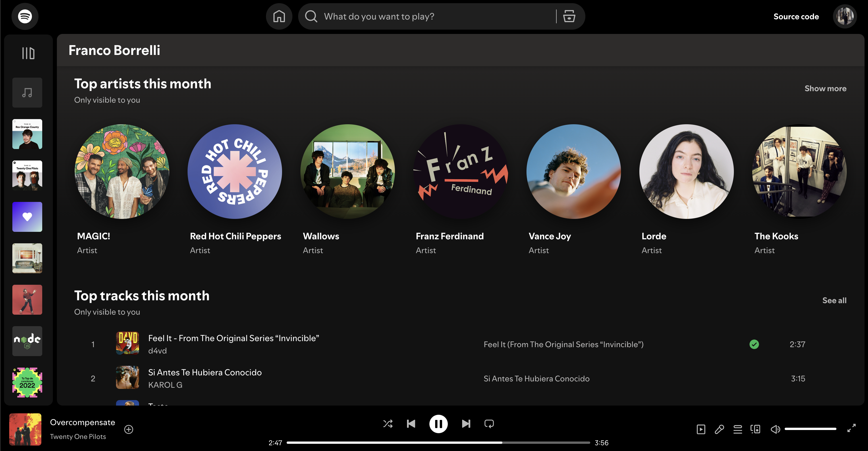This screenshot has height=451, width=868.
Task: Toggle shuffle playback
Action: (x=388, y=424)
